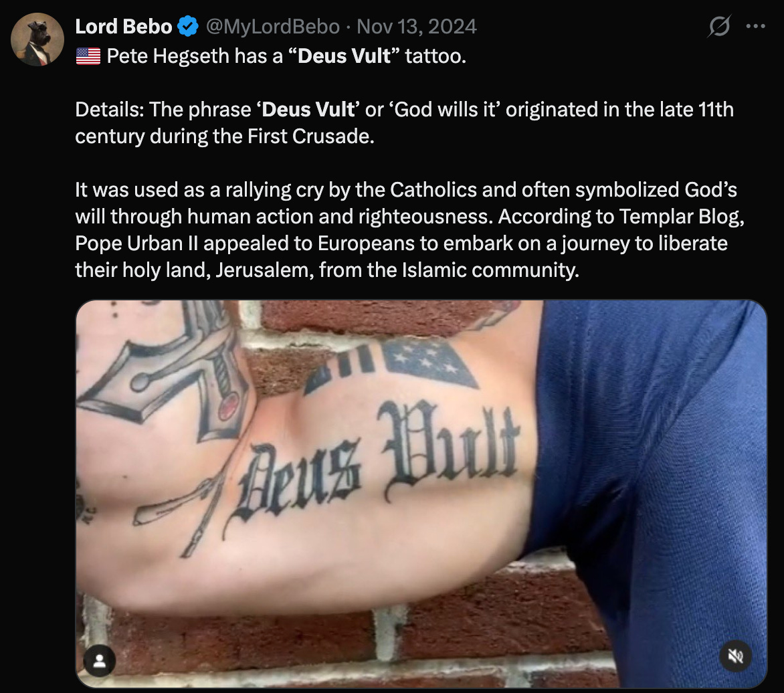
Task: Open the Nov 13, 2024 timestamp link
Action: 417,27
